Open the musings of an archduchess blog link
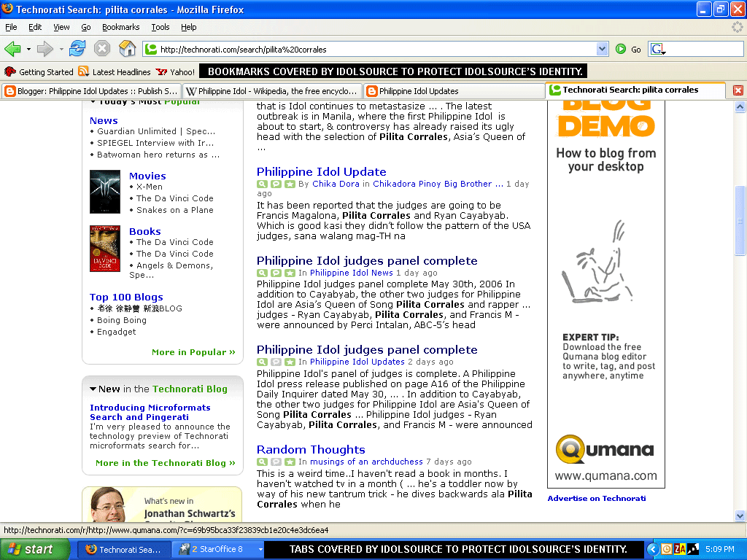This screenshot has width=747, height=560. (366, 462)
